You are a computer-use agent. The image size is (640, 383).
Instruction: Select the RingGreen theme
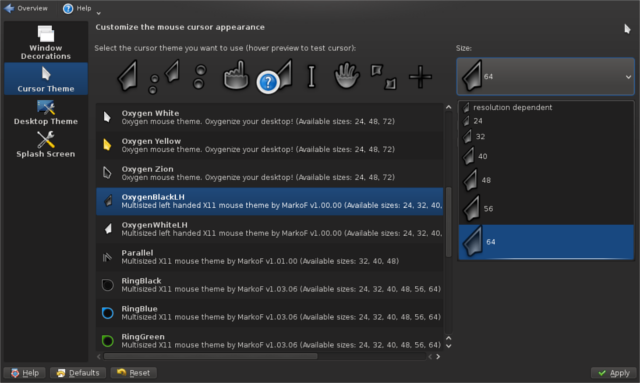269,340
